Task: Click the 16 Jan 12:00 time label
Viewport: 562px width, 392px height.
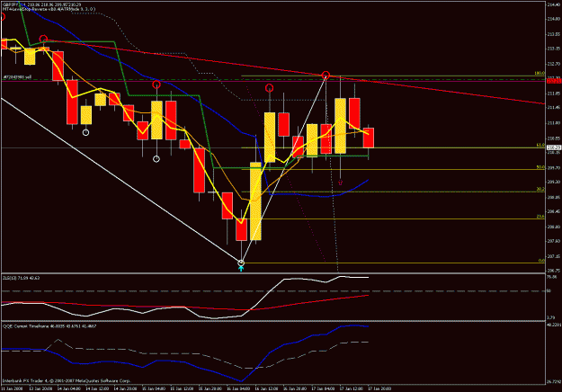Action: [x=266, y=388]
